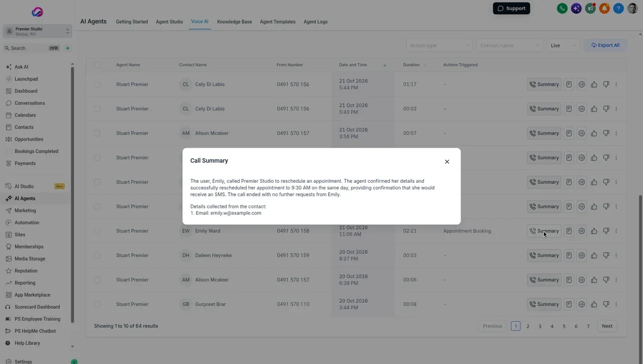Screen dimensions: 643x364
Task: Click the green quick-add icon beside Search
Action: point(68,48)
